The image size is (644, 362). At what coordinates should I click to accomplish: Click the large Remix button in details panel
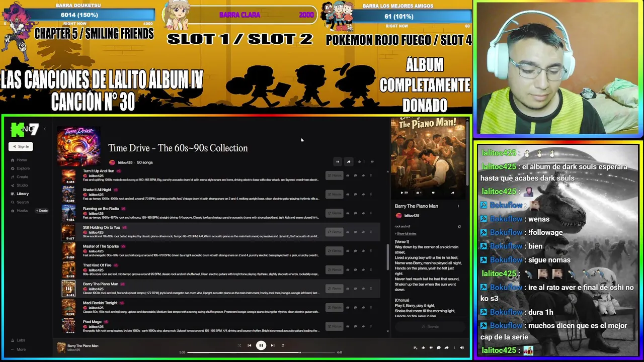click(430, 327)
